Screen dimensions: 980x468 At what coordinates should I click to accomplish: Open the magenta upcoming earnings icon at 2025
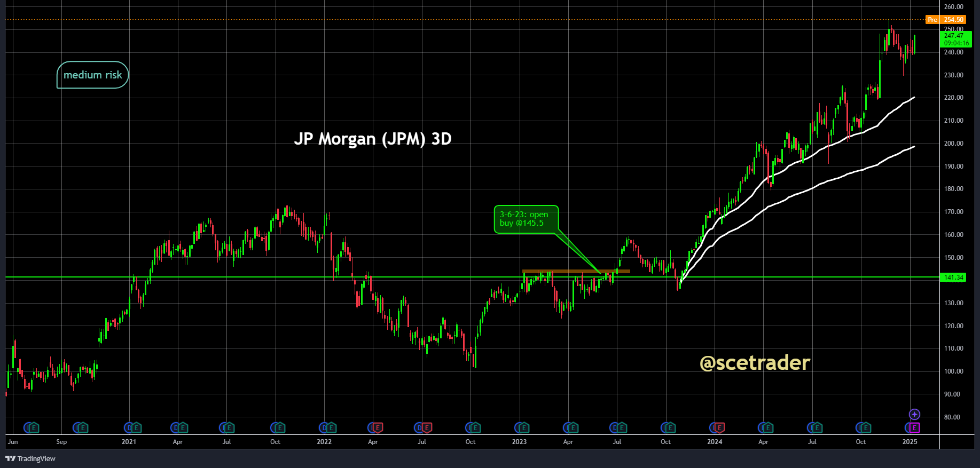coord(914,427)
